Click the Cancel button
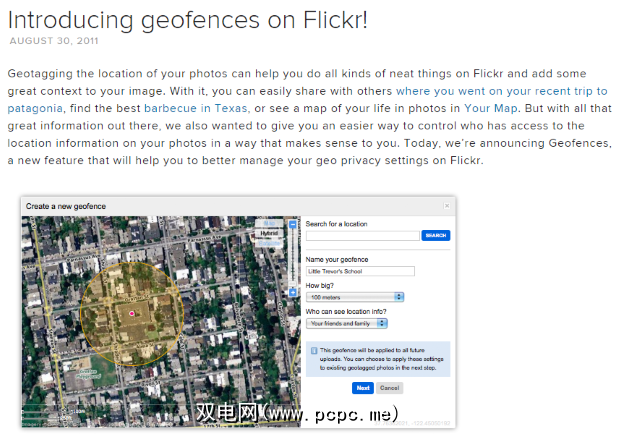640x437 pixels. click(x=389, y=387)
